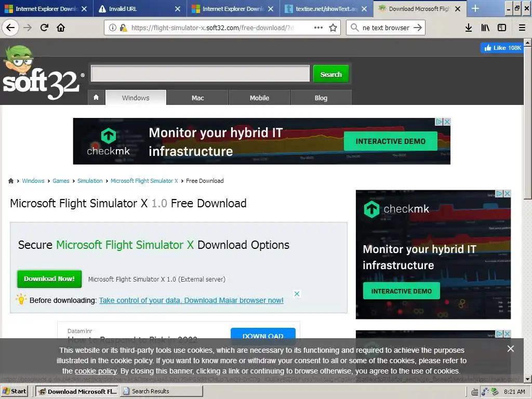Viewport: 532px width, 399px height.
Task: Click the search magnifier icon in search box
Action: [354, 28]
